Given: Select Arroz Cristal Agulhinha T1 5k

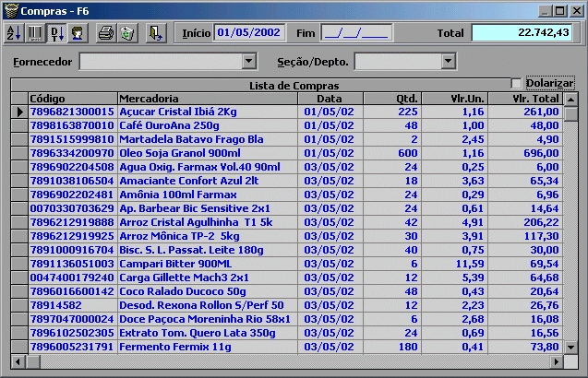Looking at the screenshot, I should [196, 222].
